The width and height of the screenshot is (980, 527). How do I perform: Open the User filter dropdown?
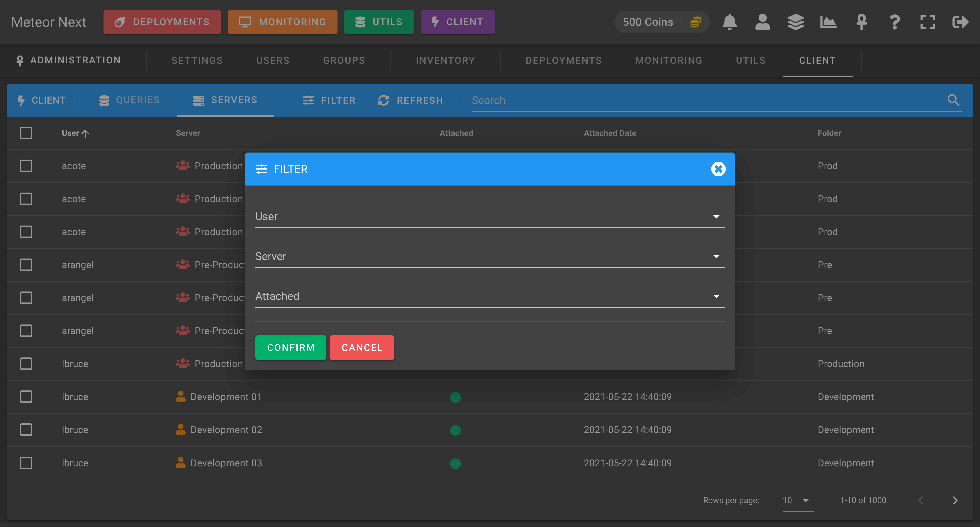[x=490, y=217]
